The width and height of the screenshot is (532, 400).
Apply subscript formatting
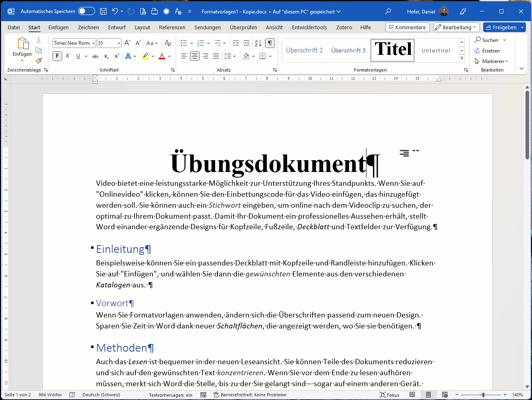(106, 56)
